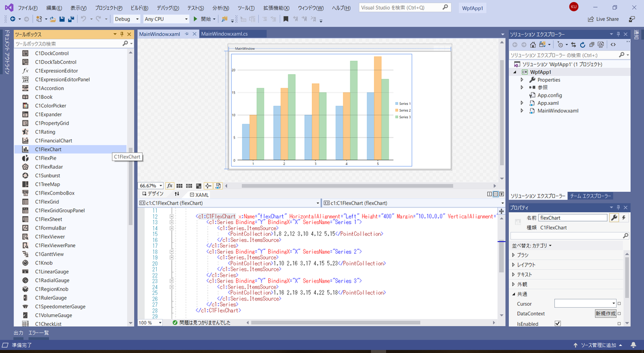Open the 出力 output panel tab
This screenshot has height=353, width=644.
[x=18, y=333]
